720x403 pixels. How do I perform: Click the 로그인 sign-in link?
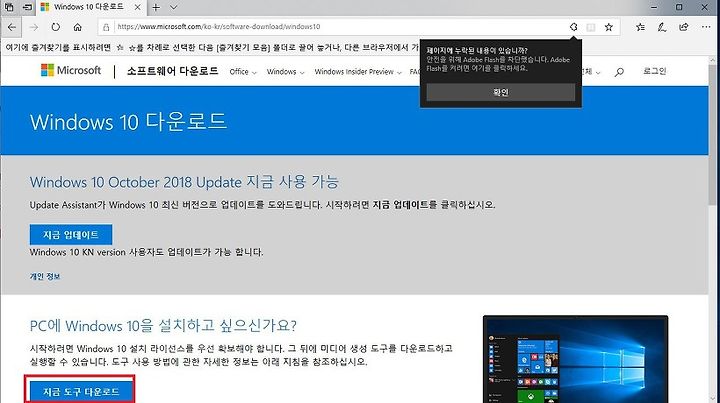tap(654, 71)
